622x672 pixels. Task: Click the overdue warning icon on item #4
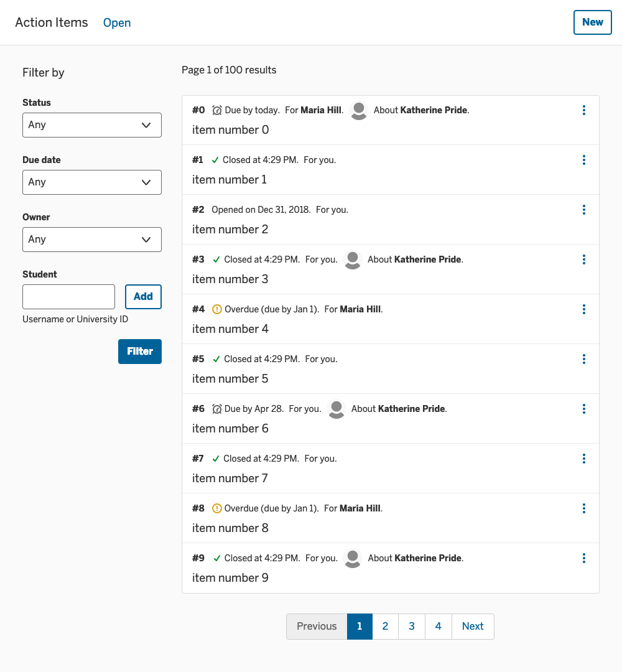[217, 309]
